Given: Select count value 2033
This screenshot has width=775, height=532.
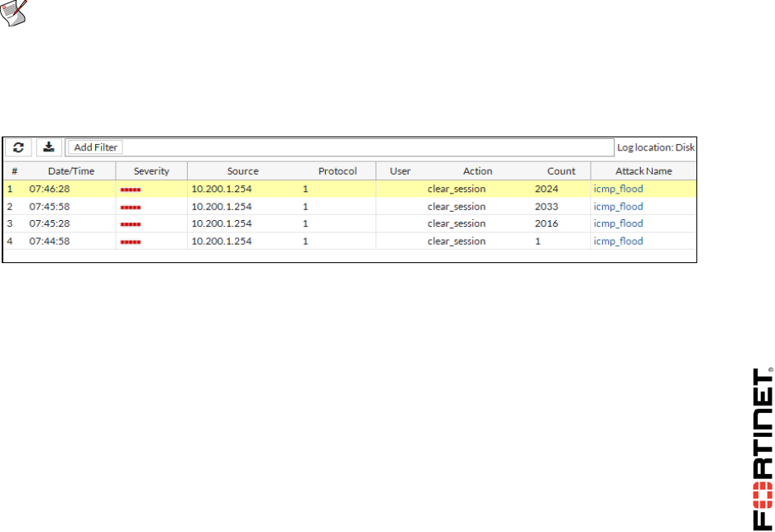Looking at the screenshot, I should point(546,207).
